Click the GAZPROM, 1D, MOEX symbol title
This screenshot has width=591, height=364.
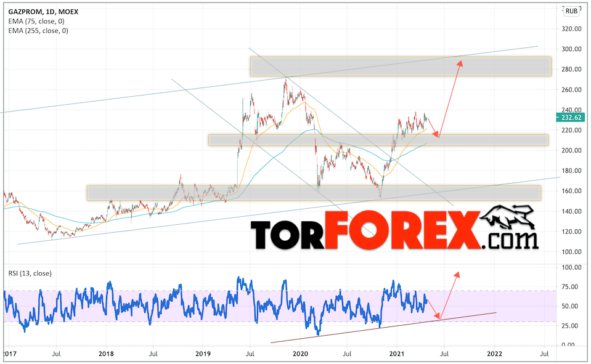tap(43, 12)
